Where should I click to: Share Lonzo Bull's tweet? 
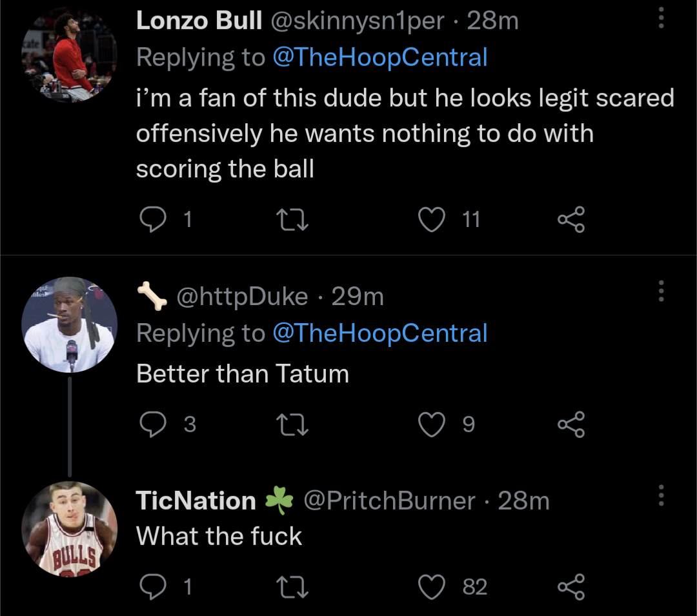(x=571, y=220)
